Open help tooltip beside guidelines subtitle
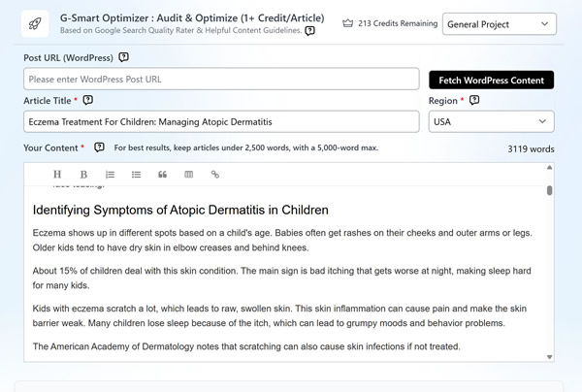Screen dimensions: 582x392 310,31
